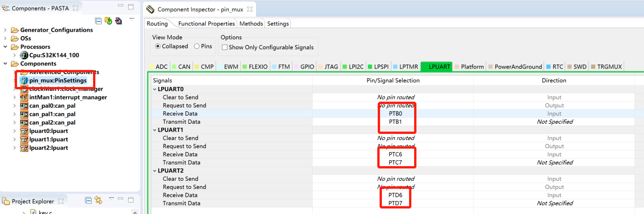Click the Direction column header

click(554, 80)
